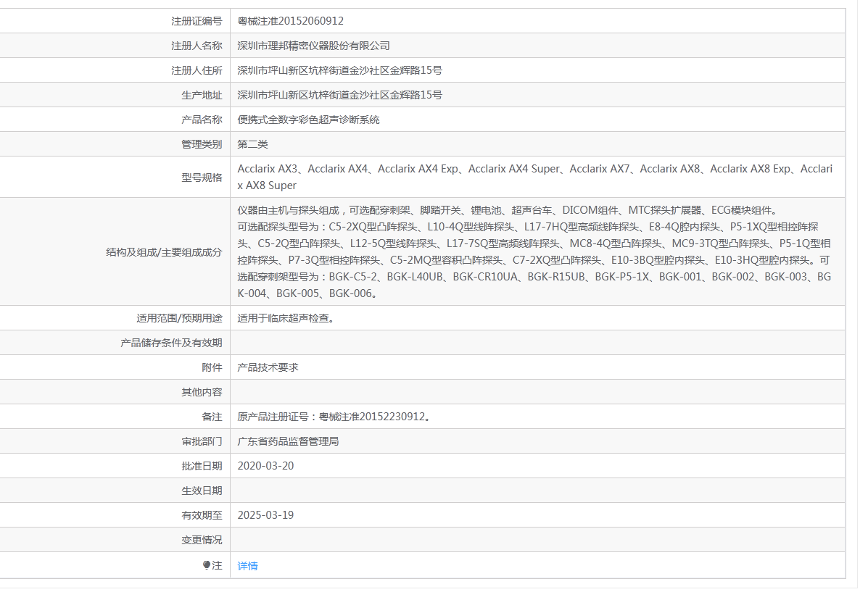Click the 生产地址 address value
Image resolution: width=868 pixels, height=592 pixels.
339,95
